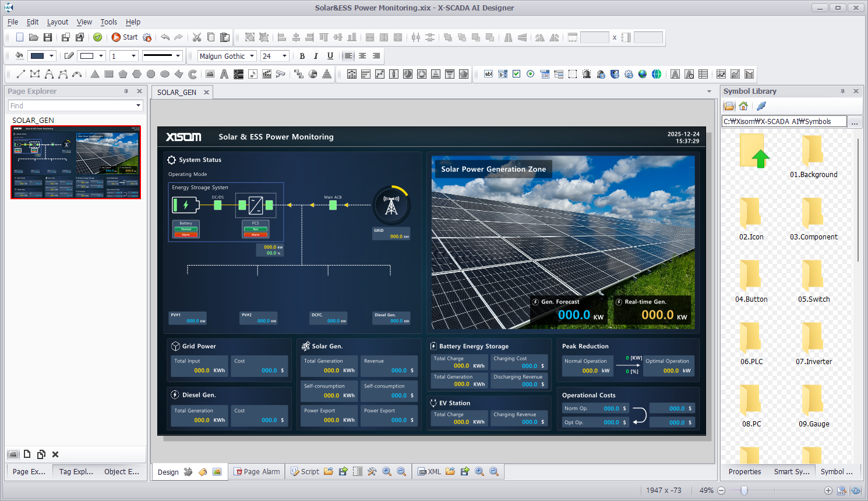Click the fill color swatch

coord(37,56)
